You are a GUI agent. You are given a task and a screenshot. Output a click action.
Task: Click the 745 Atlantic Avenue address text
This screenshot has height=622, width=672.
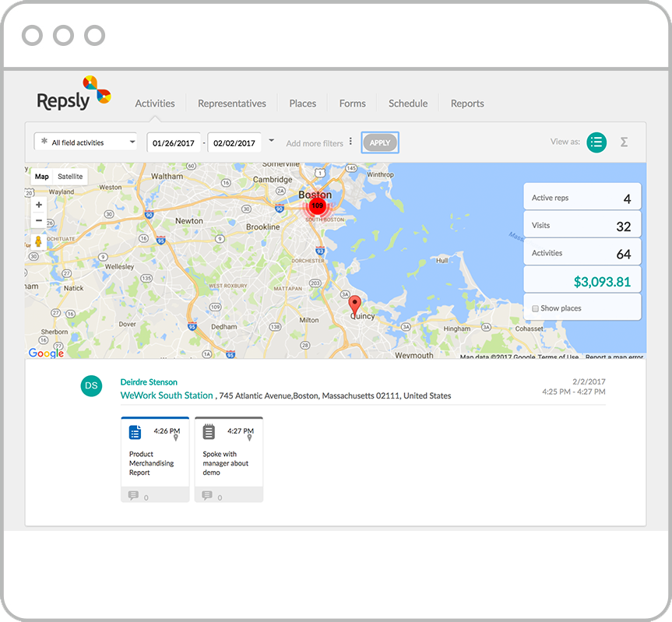[x=335, y=395]
